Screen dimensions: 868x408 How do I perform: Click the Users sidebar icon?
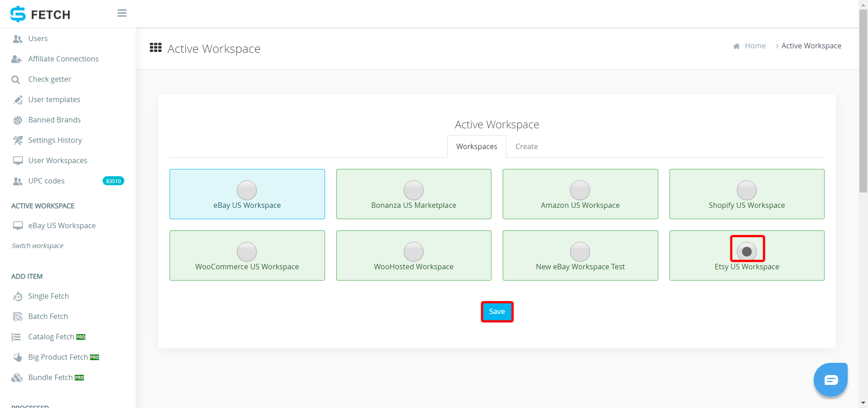click(18, 39)
